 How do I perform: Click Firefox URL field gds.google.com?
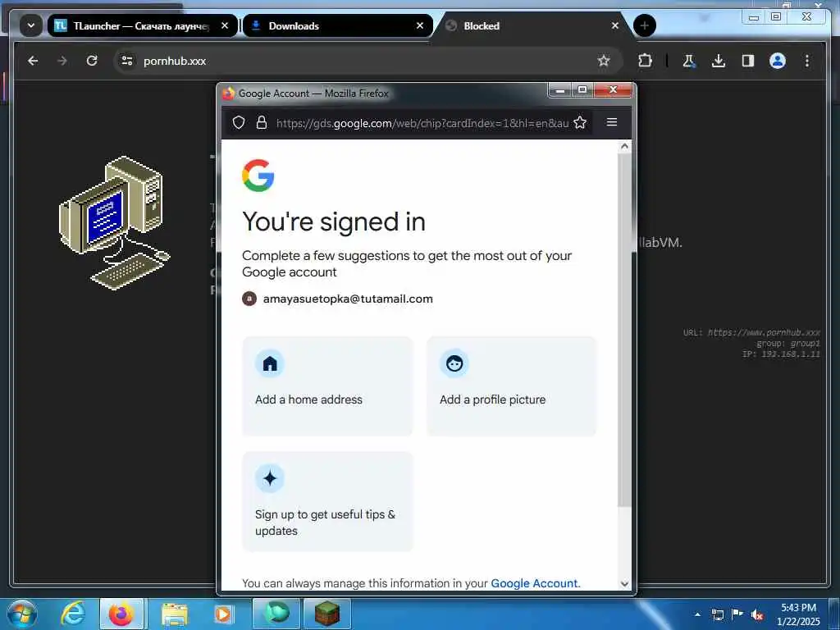(x=422, y=123)
